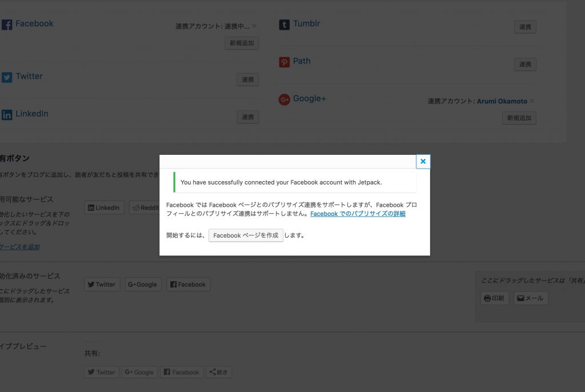Click Google in the live preview

139,372
